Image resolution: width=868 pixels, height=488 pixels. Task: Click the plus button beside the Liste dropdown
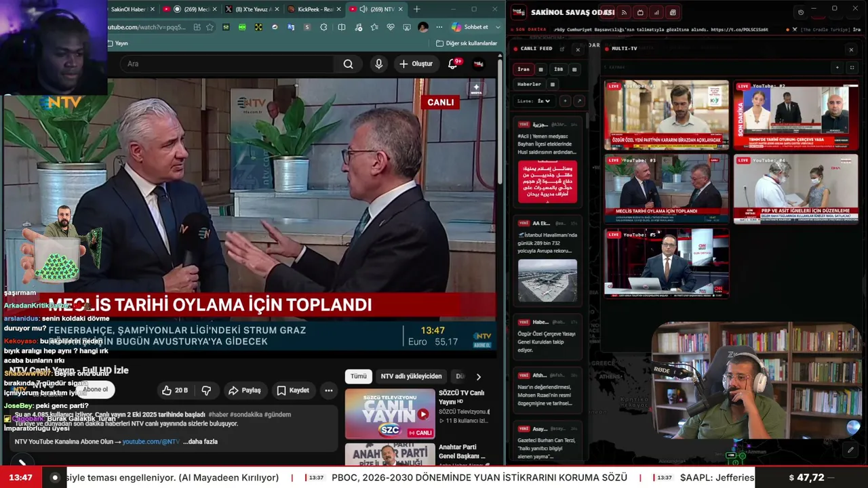point(565,101)
